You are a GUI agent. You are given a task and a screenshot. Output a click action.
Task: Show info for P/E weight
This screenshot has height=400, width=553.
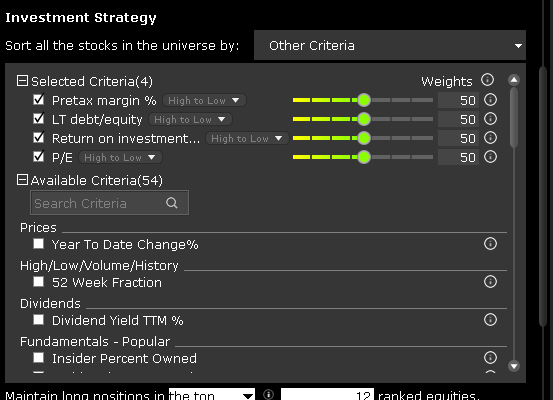pyautogui.click(x=490, y=157)
